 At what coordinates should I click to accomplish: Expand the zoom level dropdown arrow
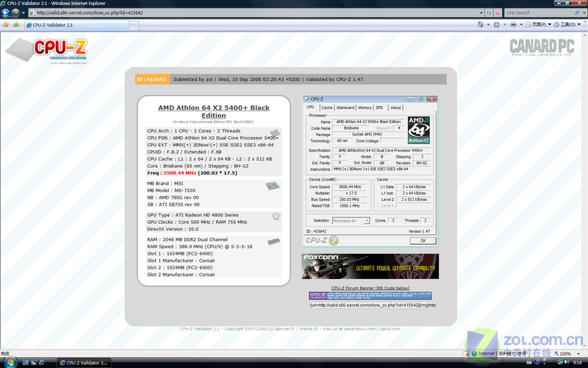click(x=578, y=354)
